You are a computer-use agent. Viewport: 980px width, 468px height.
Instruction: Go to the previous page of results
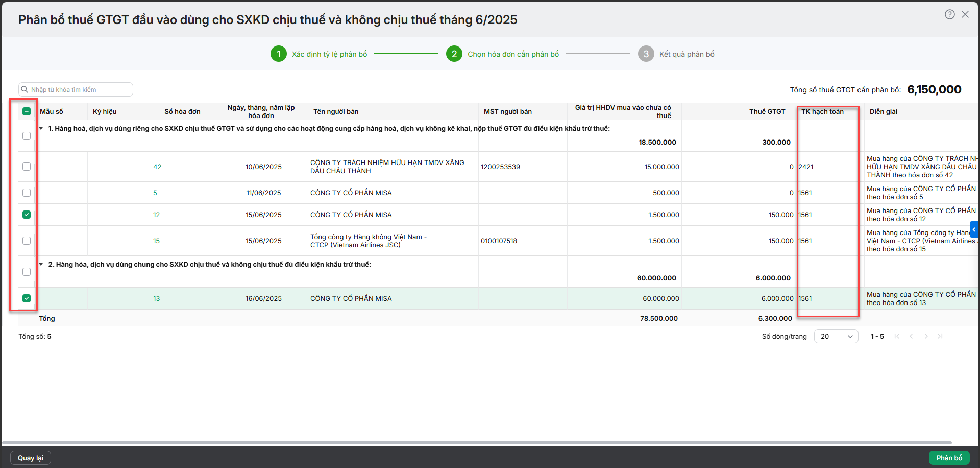click(911, 336)
